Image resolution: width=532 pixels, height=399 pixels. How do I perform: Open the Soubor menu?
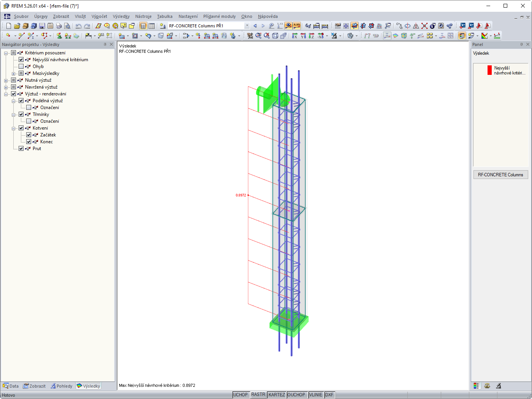point(21,16)
